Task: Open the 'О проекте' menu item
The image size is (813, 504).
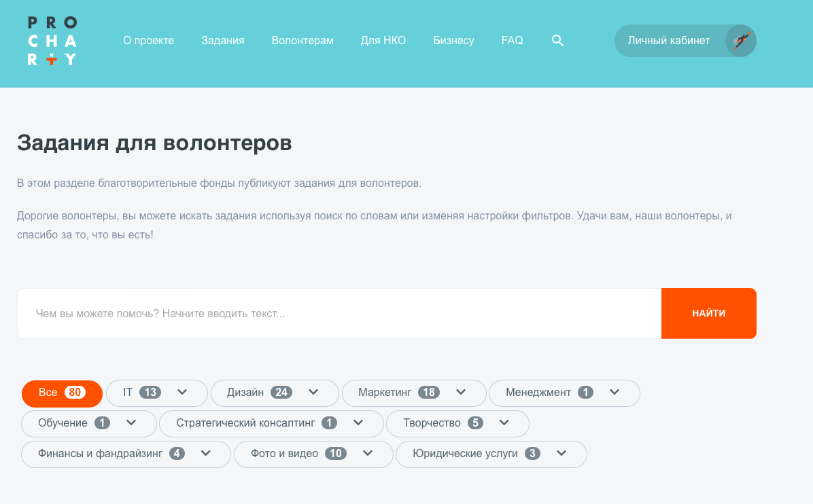Action: tap(148, 41)
